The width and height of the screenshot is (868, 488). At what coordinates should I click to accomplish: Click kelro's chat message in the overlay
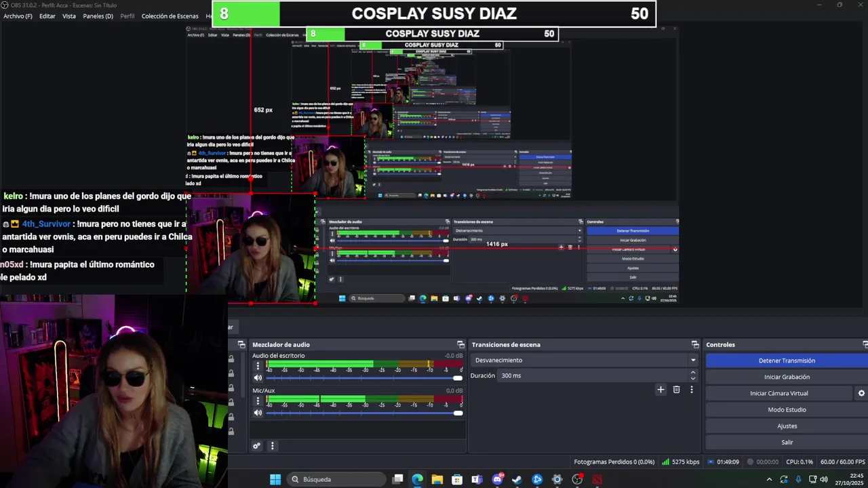[97, 203]
